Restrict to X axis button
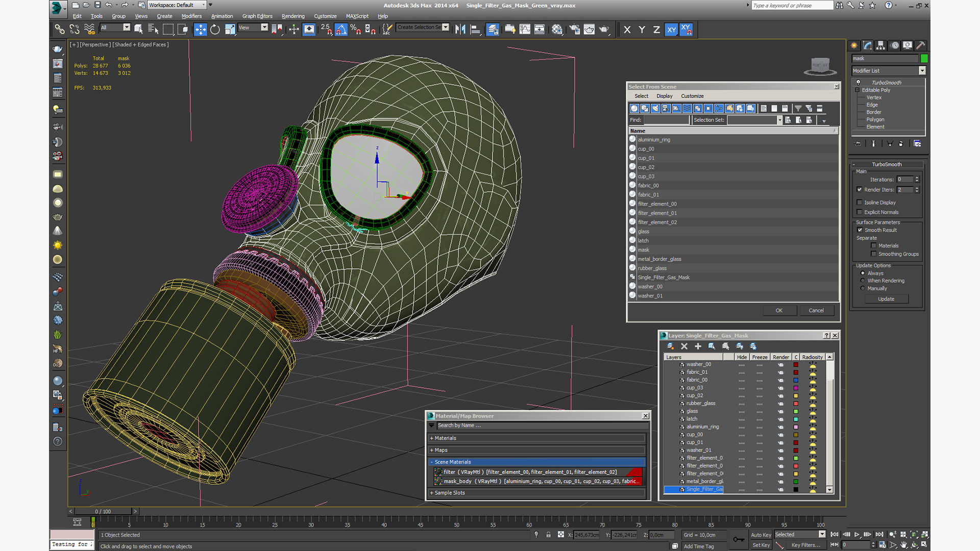The height and width of the screenshot is (551, 980). coord(627,30)
